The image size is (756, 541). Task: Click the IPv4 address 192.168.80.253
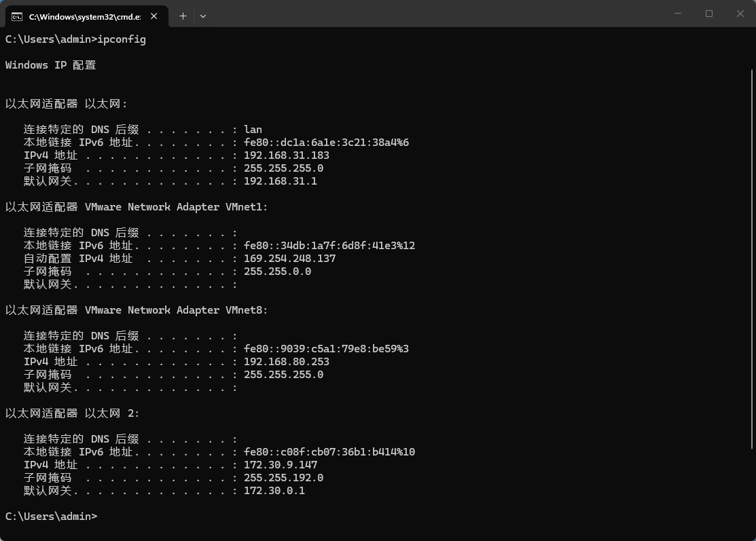tap(287, 362)
